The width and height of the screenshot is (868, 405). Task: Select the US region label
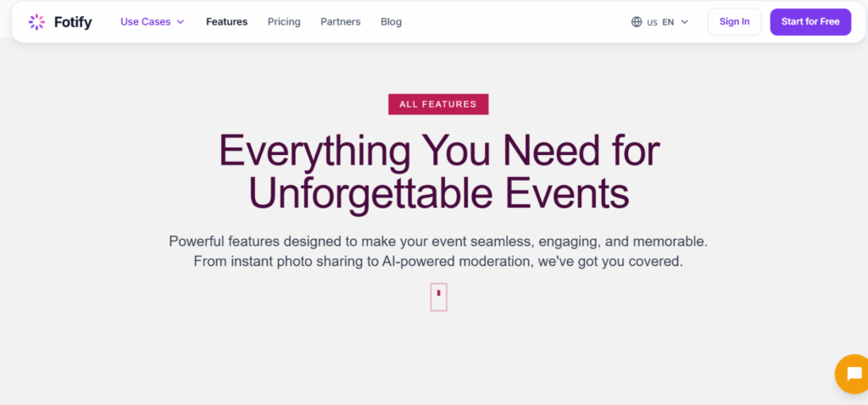[x=652, y=23]
